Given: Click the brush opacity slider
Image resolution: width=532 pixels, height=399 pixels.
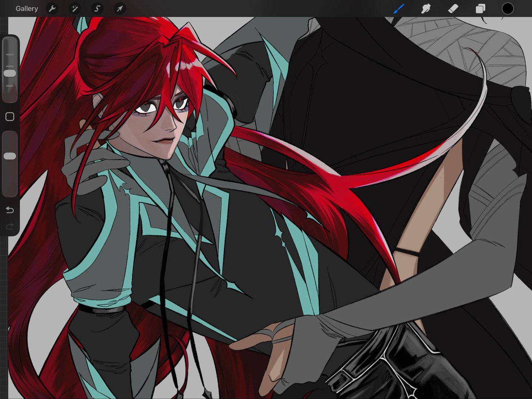Looking at the screenshot, I should (x=10, y=164).
